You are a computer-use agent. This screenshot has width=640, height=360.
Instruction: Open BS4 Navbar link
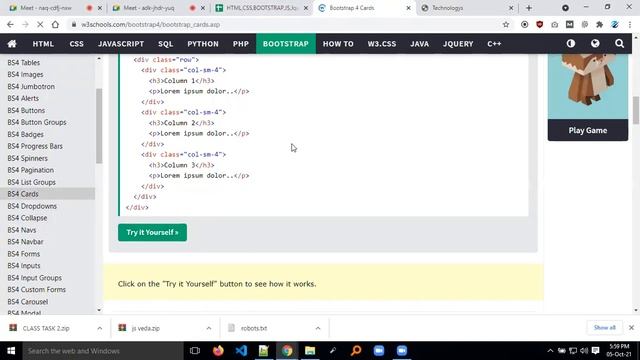pos(25,242)
